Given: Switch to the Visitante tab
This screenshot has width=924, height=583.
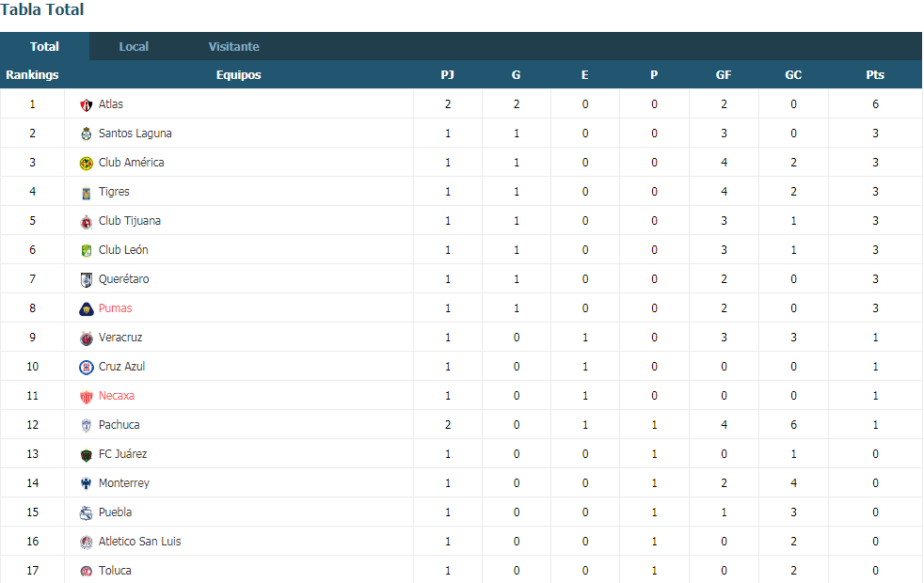Looking at the screenshot, I should tap(234, 46).
